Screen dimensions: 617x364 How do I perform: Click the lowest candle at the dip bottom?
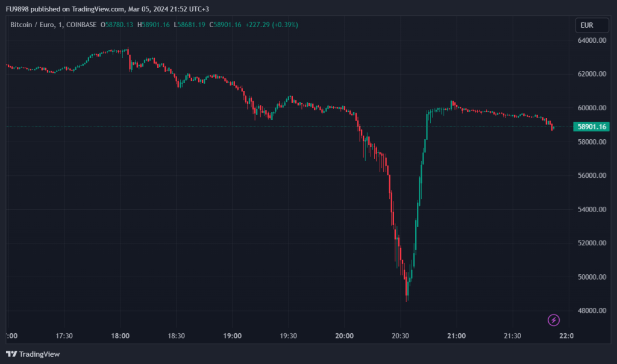[x=407, y=294]
